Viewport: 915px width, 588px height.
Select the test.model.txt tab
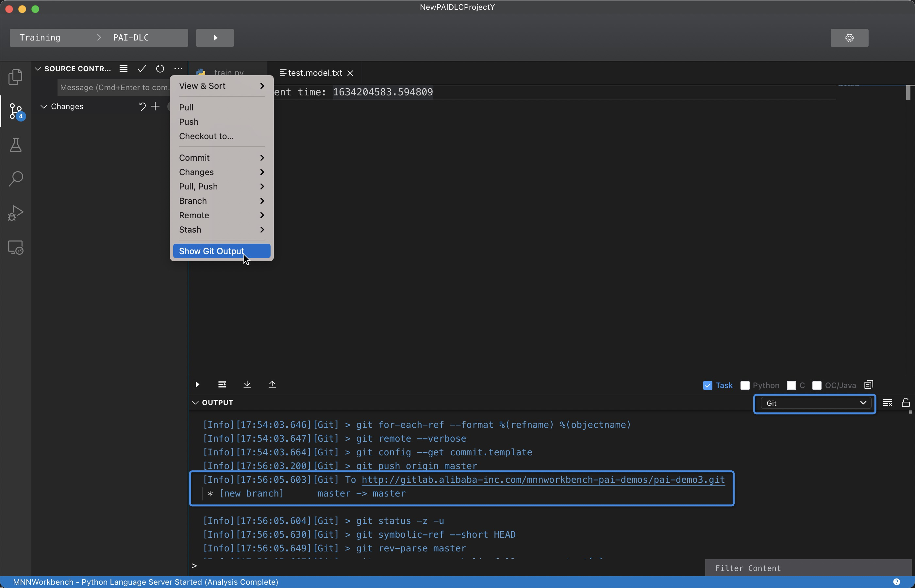tap(314, 73)
